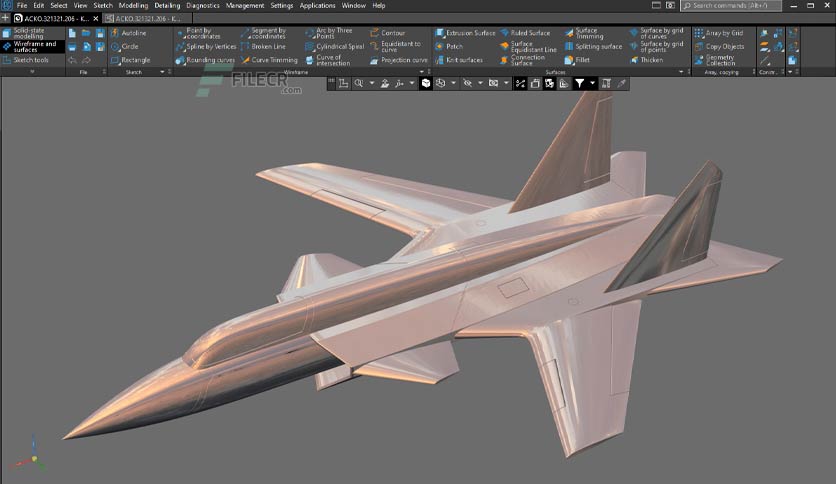
Task: Click the Search commands field
Action: (x=731, y=5)
